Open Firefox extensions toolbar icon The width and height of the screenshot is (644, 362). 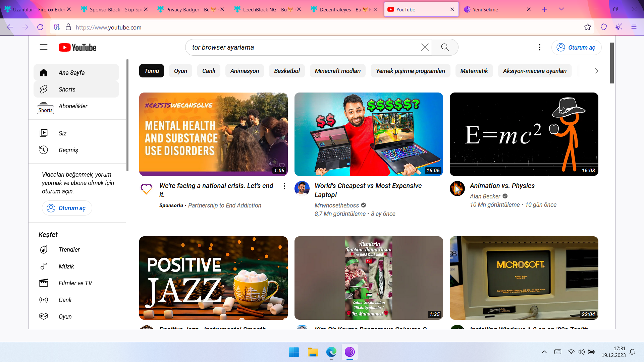619,27
